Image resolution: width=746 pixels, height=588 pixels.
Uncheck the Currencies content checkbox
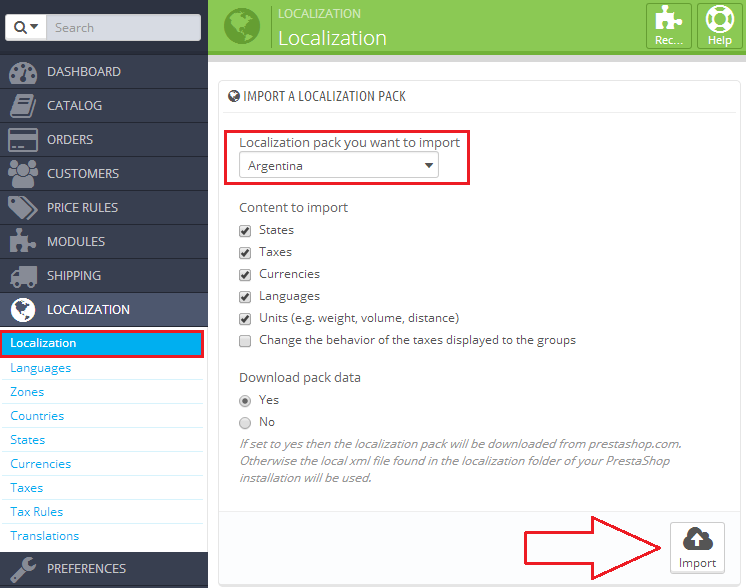245,275
